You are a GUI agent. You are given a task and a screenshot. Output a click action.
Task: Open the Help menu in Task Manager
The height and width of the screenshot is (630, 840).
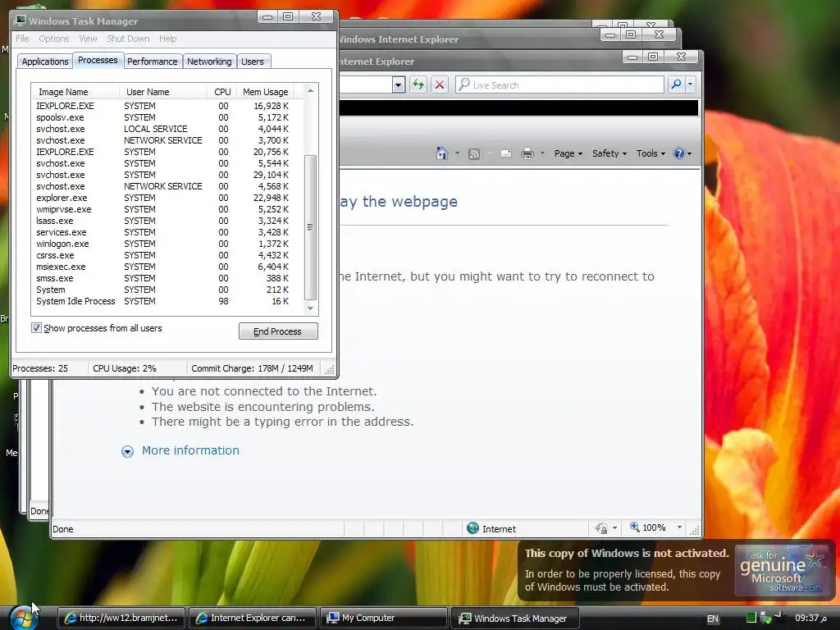point(167,39)
